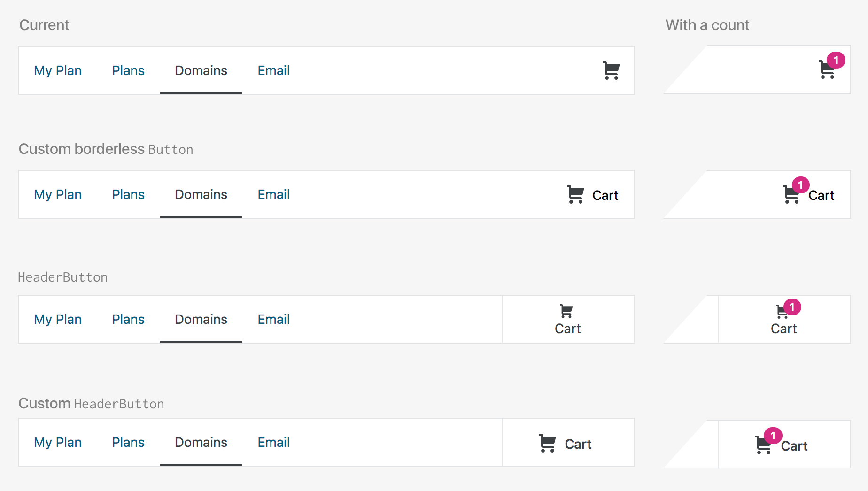The width and height of the screenshot is (868, 491).
Task: Click the Domains tab in the Current bar
Action: click(201, 71)
